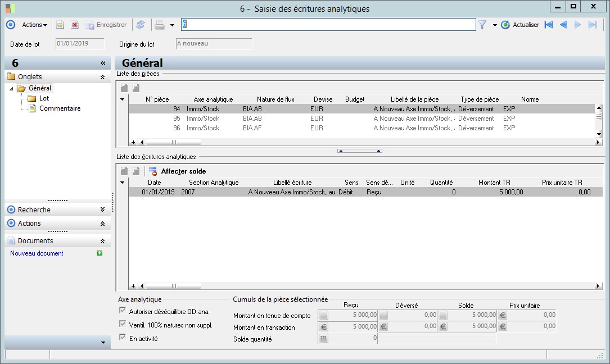This screenshot has width=610, height=364.
Task: Uncheck Autoriser déséquilibre OD ana.
Action: 123,311
